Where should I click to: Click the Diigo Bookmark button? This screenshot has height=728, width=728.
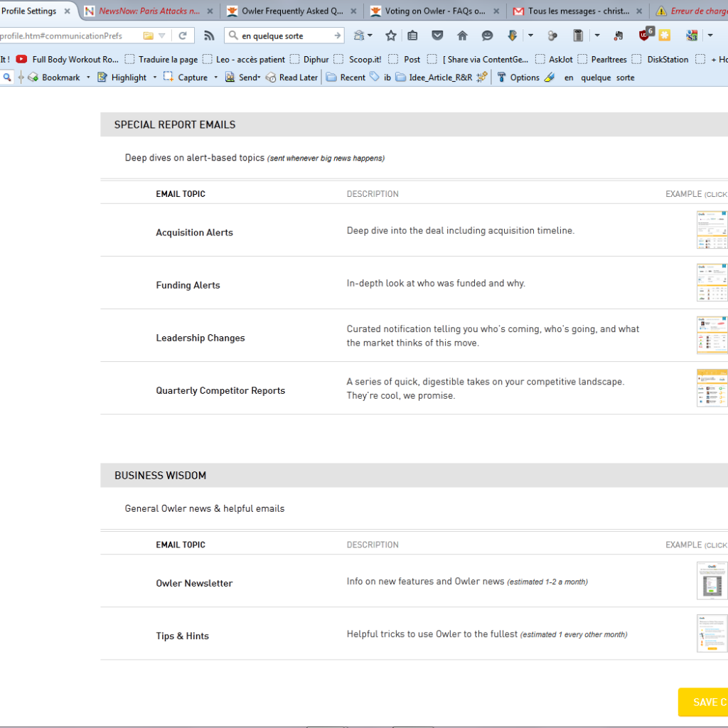pyautogui.click(x=54, y=77)
